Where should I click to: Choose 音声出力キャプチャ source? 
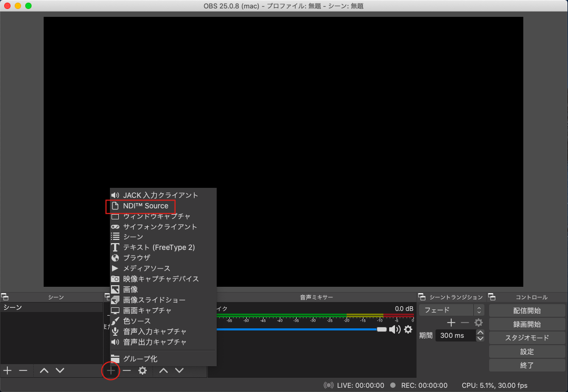click(163, 342)
